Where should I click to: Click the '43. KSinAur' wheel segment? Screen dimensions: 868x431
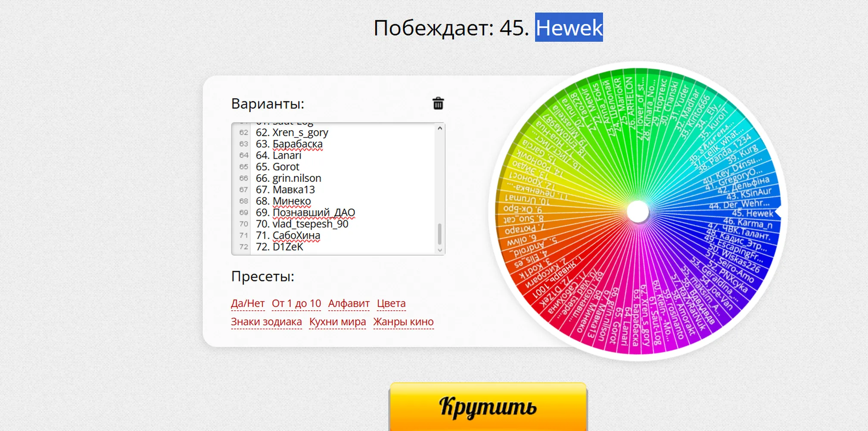pyautogui.click(x=750, y=193)
